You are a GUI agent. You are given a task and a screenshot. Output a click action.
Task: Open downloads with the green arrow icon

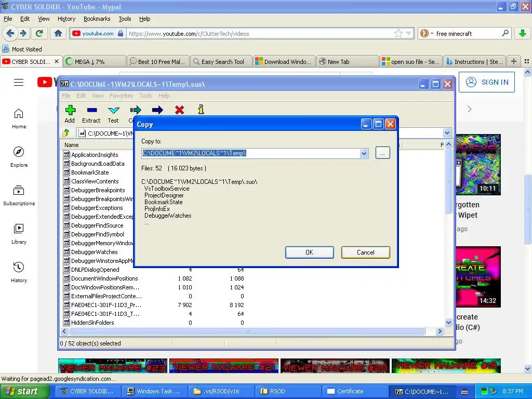(x=523, y=33)
